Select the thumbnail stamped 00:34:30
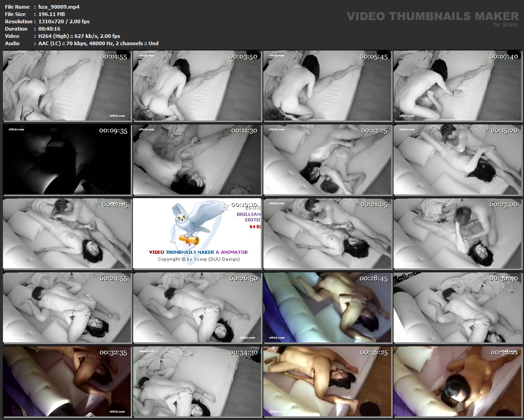The height and width of the screenshot is (420, 524). pyautogui.click(x=197, y=382)
